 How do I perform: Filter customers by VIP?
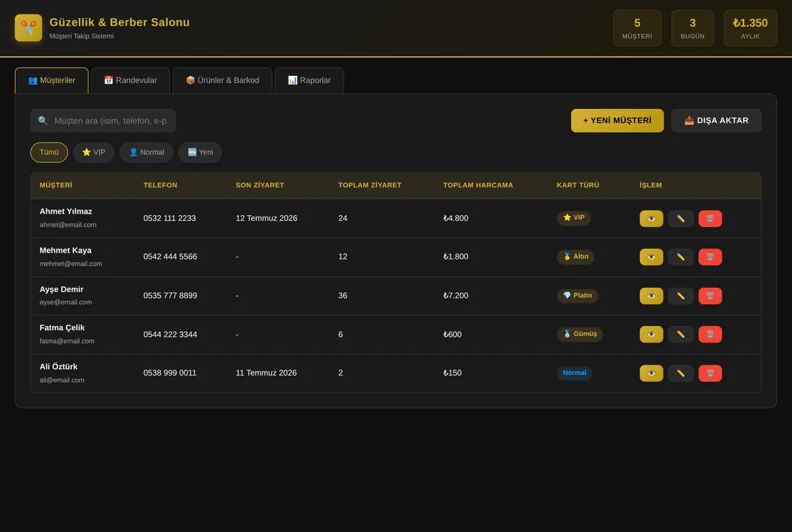tap(94, 152)
